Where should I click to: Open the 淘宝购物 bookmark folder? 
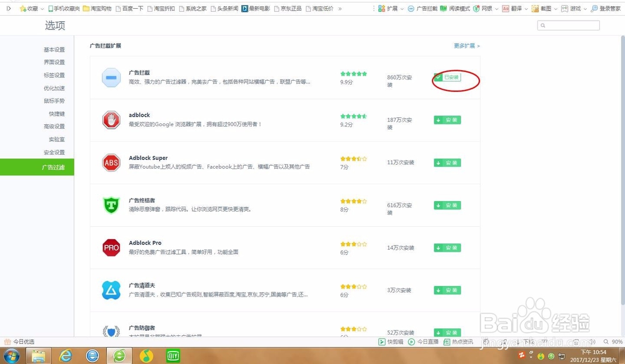[97, 8]
